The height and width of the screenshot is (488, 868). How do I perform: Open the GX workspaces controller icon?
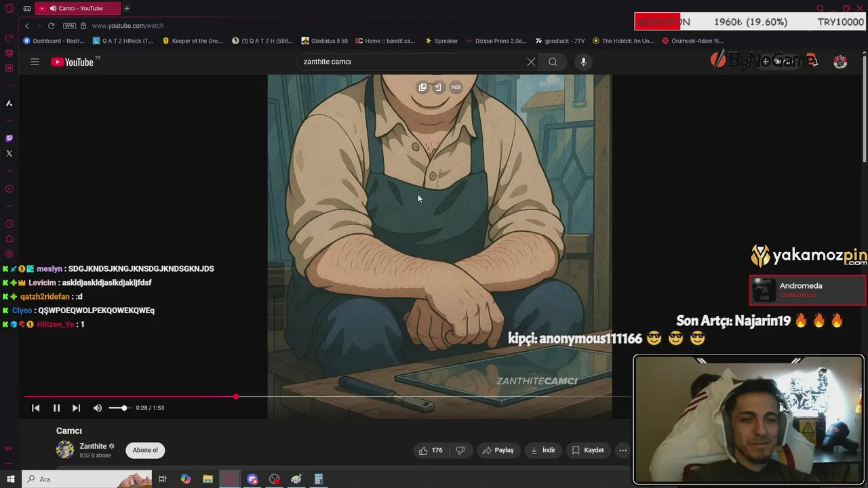click(x=26, y=8)
